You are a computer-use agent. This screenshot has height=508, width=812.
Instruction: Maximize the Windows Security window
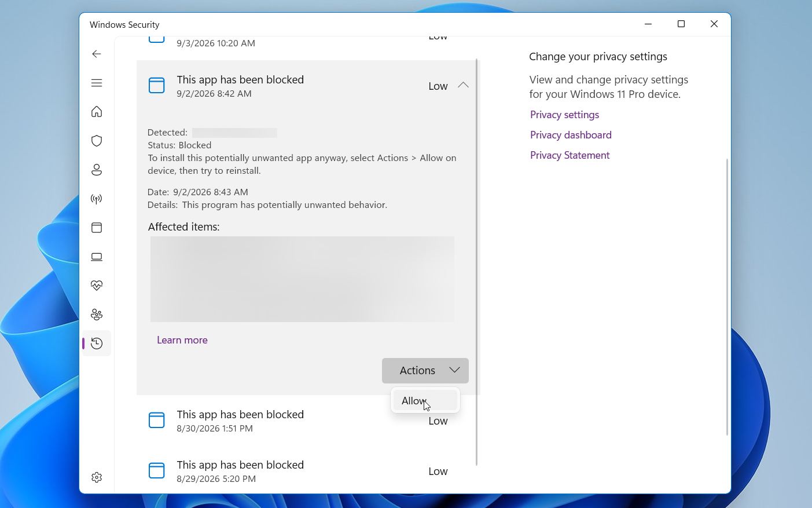tap(681, 24)
